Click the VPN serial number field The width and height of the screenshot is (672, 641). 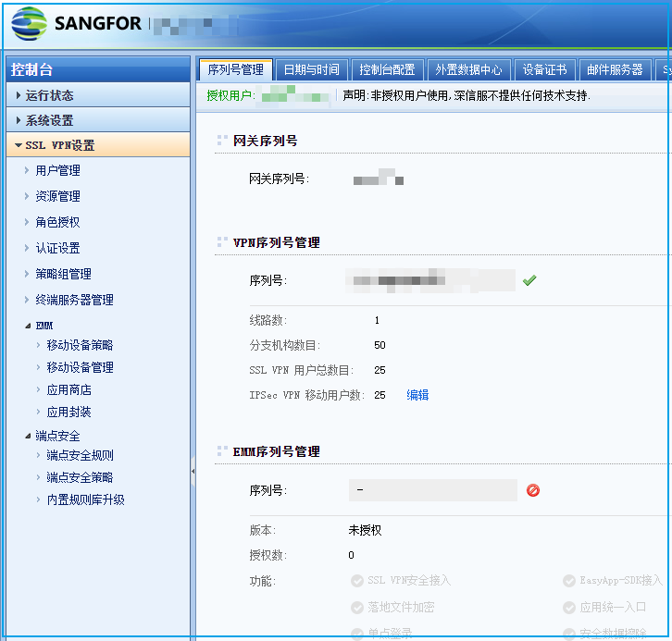point(430,280)
